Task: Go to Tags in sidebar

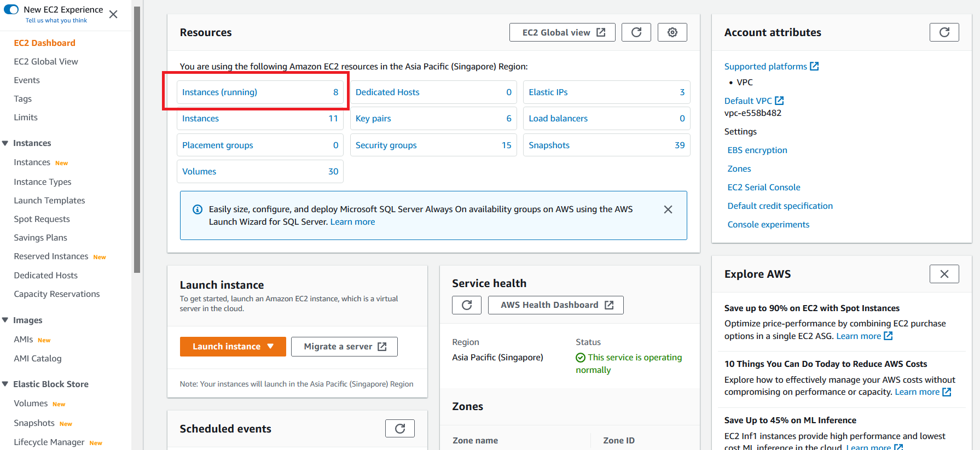Action: tap(23, 99)
